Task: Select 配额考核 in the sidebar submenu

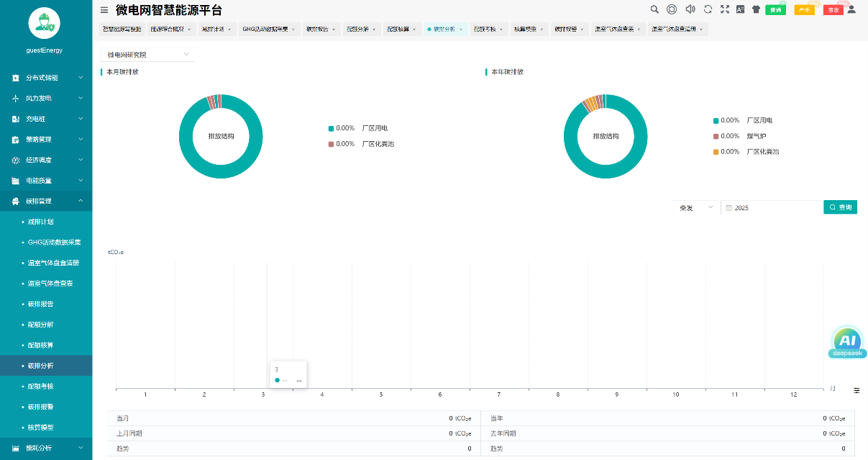Action: [40, 387]
